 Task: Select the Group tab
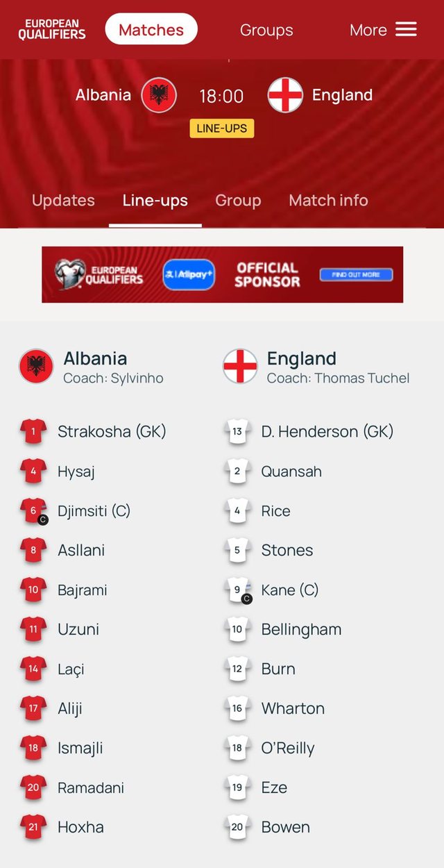[x=238, y=201]
